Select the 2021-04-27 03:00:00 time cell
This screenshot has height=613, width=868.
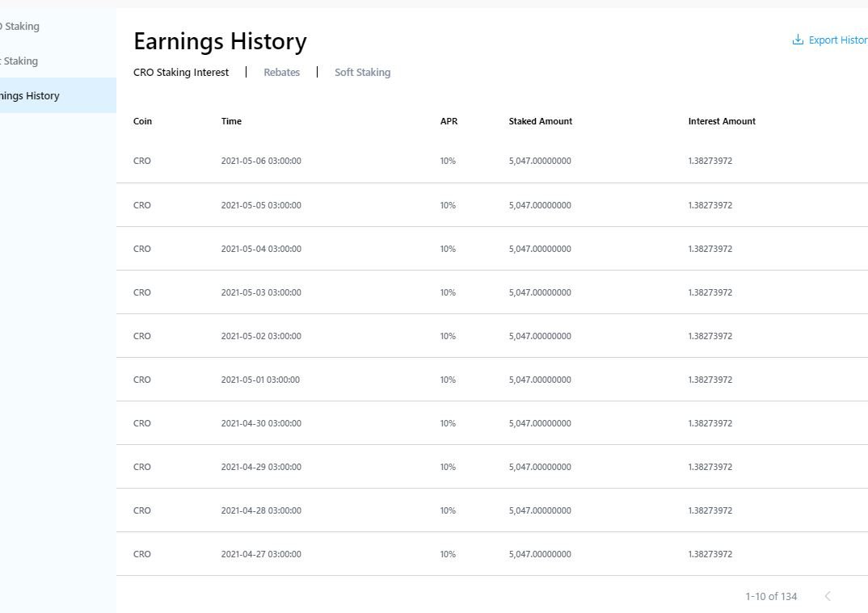(x=261, y=555)
